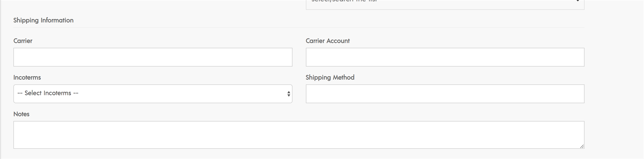
Task: Click the Notes label
Action: pyautogui.click(x=21, y=114)
